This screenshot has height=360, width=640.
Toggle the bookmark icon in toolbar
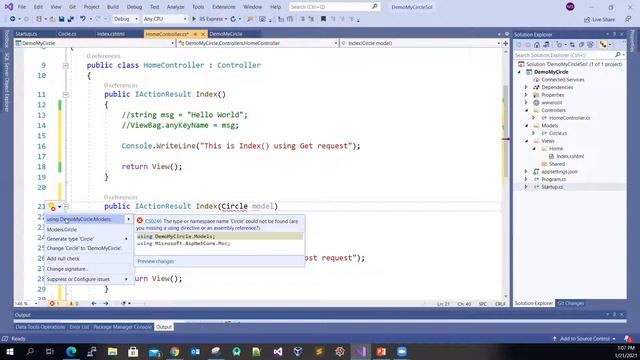pyautogui.click(x=323, y=19)
